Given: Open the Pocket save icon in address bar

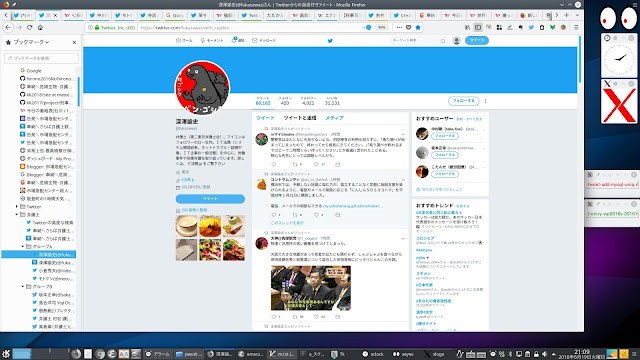Looking at the screenshot, I should click(409, 27).
